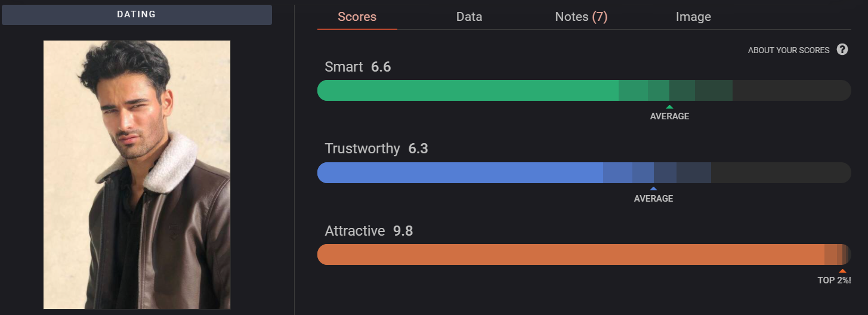Click the AVERAGE label under Trustworthy bar
Screen dimensions: 868x315
coord(653,199)
